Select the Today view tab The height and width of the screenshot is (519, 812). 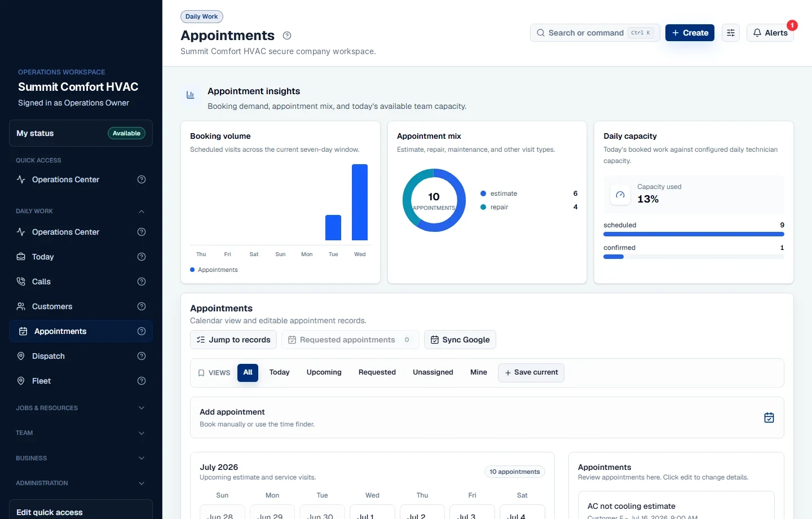coord(279,372)
